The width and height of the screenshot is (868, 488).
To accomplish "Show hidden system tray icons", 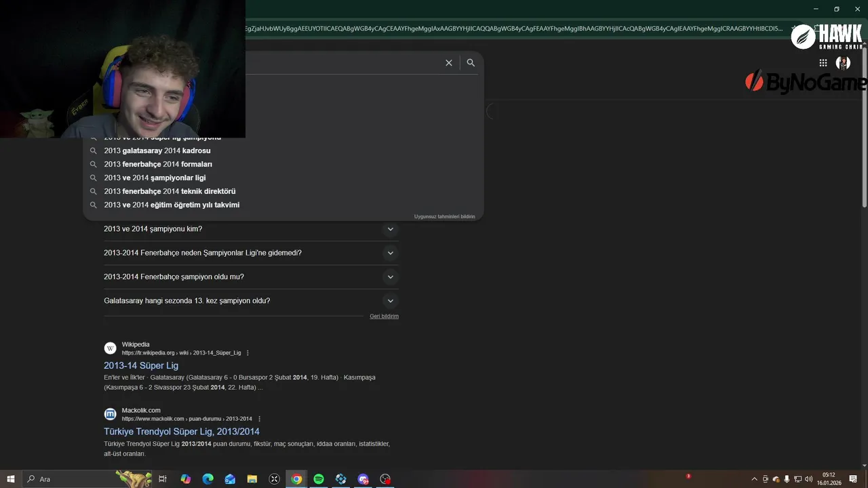I will (754, 479).
